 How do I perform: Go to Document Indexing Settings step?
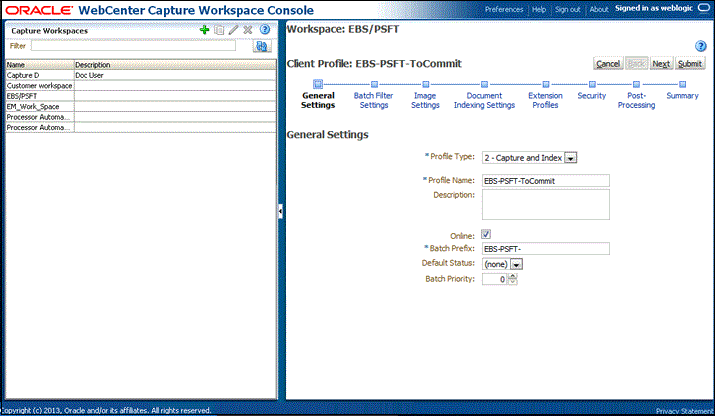tap(484, 100)
